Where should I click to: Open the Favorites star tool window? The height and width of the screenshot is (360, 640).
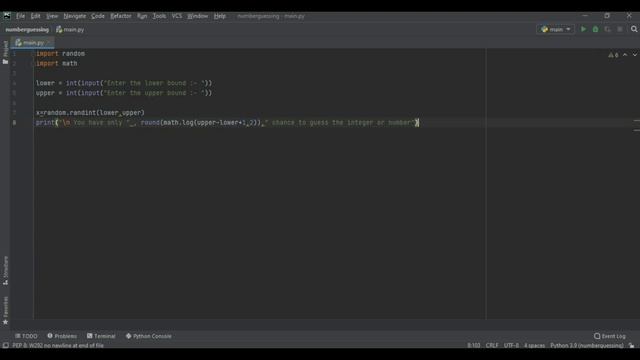5,310
